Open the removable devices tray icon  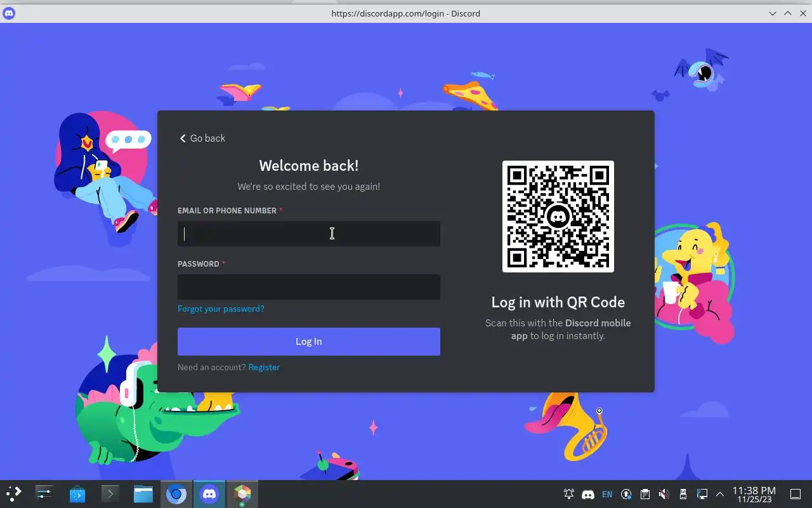[x=683, y=494]
